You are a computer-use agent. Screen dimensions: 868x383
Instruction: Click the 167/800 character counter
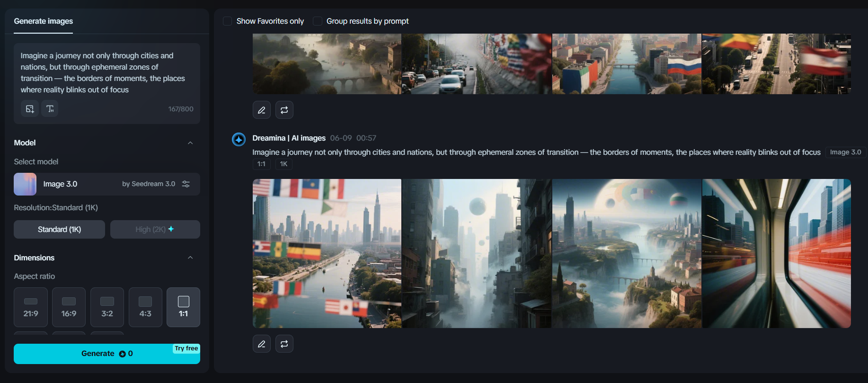181,109
